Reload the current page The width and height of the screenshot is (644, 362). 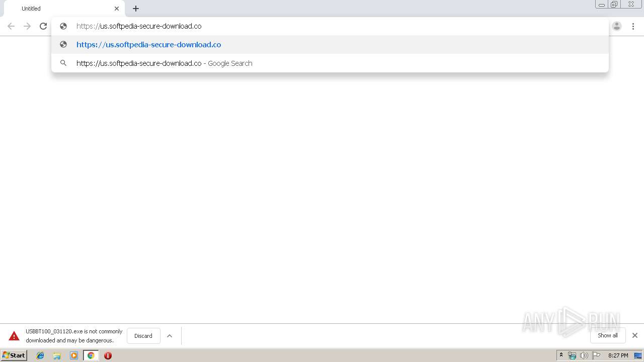coord(43,26)
